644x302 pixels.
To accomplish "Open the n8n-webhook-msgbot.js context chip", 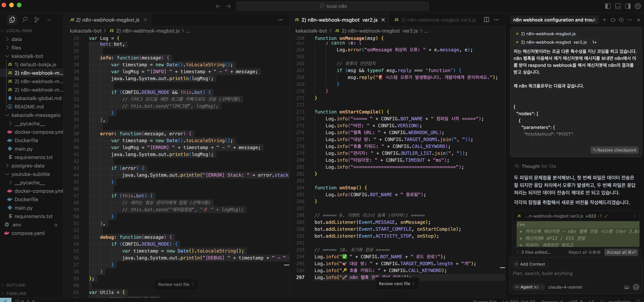I will pos(545,34).
